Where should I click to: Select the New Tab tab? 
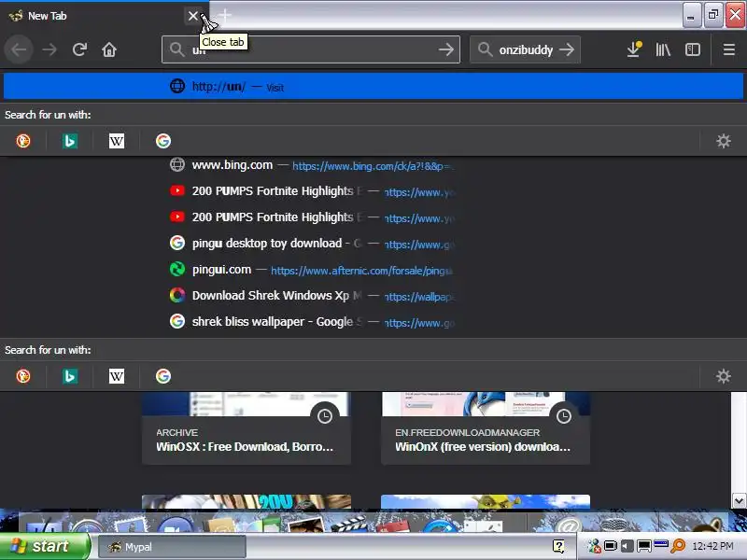(x=95, y=16)
